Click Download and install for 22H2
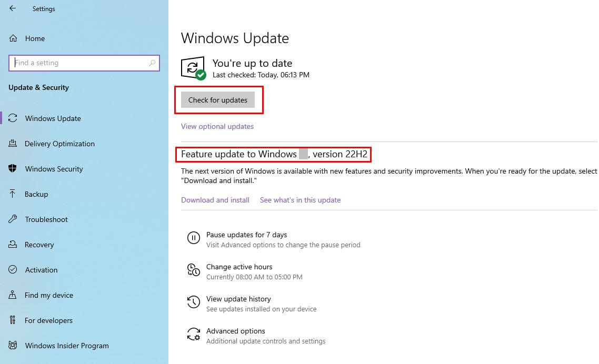Image resolution: width=599 pixels, height=364 pixels. (x=215, y=200)
